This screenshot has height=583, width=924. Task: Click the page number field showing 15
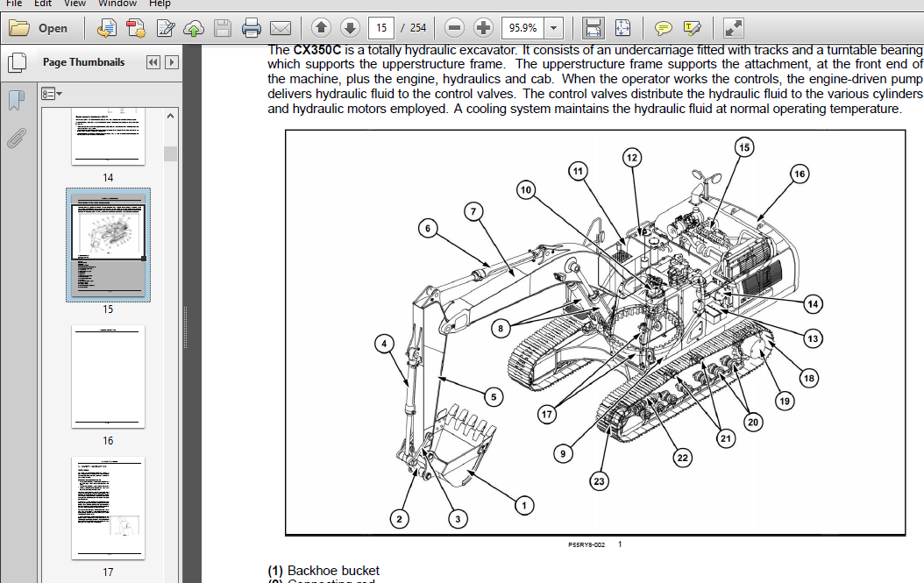[381, 28]
